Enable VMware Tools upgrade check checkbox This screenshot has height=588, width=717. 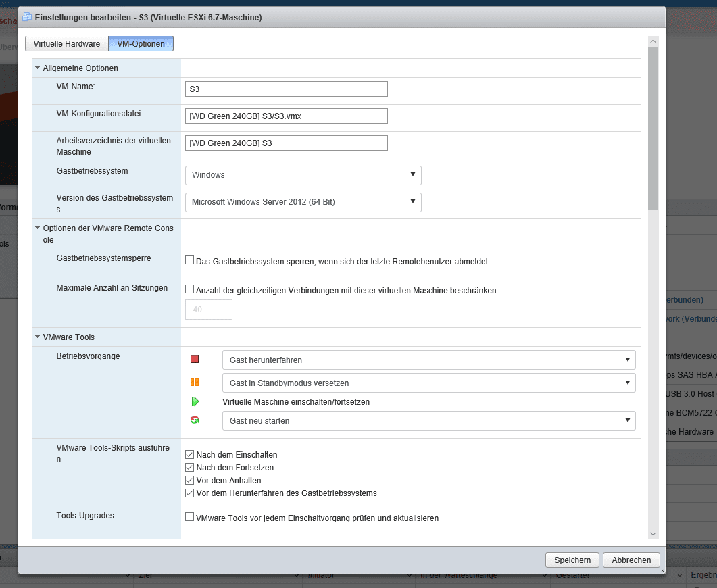190,518
